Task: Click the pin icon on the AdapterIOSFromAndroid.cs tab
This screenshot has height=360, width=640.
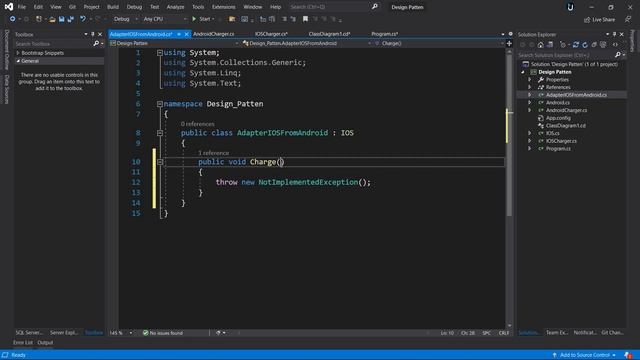Action: coord(179,34)
